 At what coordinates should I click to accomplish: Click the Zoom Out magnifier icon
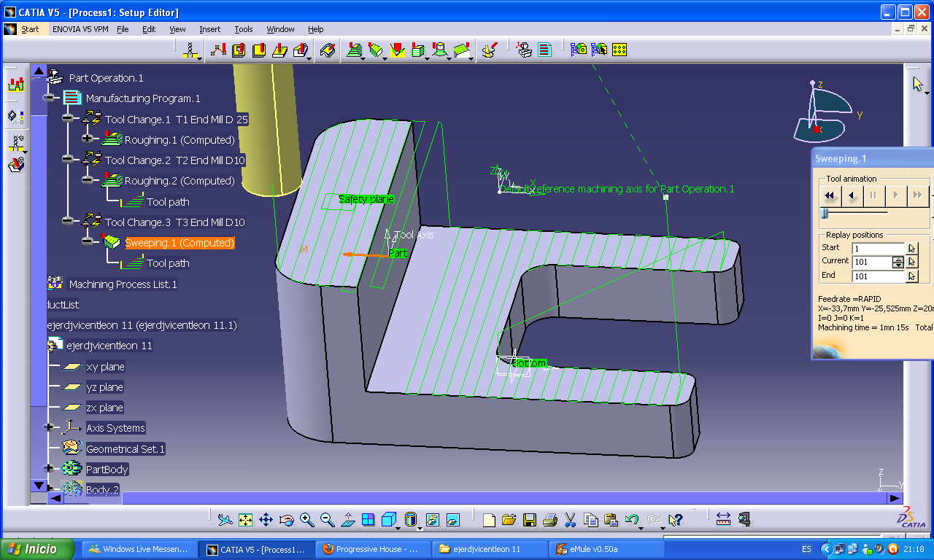pos(327,520)
